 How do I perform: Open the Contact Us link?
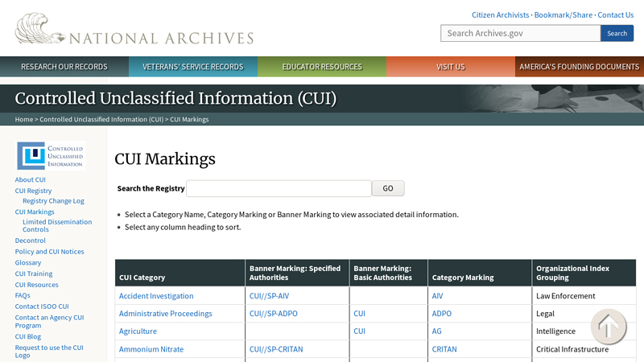click(615, 14)
